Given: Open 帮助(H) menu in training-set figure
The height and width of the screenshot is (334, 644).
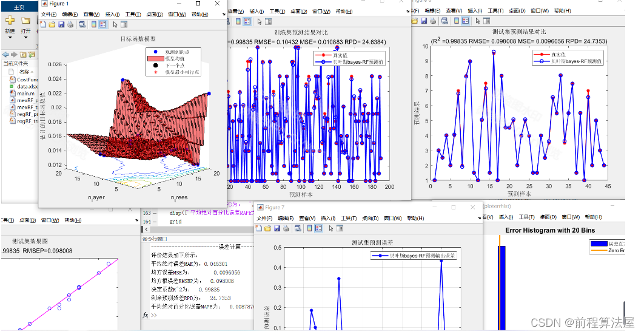Looking at the screenshot, I should (x=344, y=11).
